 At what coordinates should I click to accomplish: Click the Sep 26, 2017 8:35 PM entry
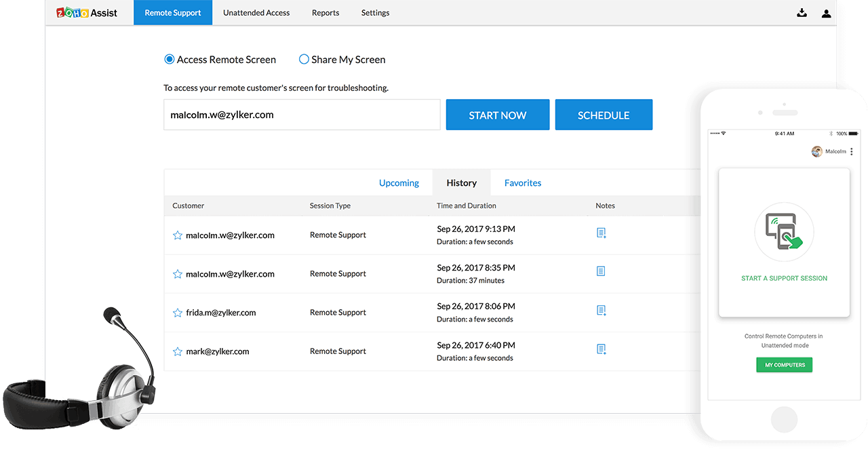tap(476, 268)
